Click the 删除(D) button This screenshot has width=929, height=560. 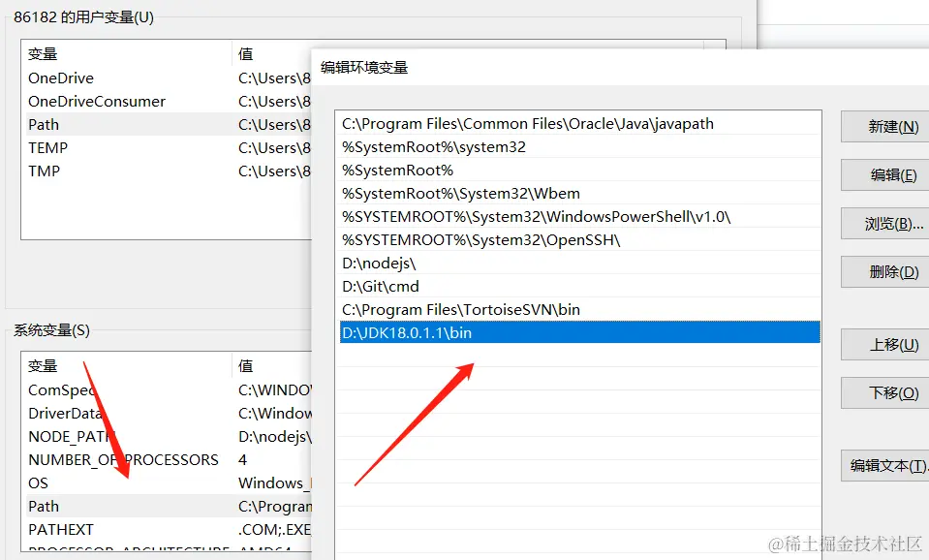pos(885,272)
